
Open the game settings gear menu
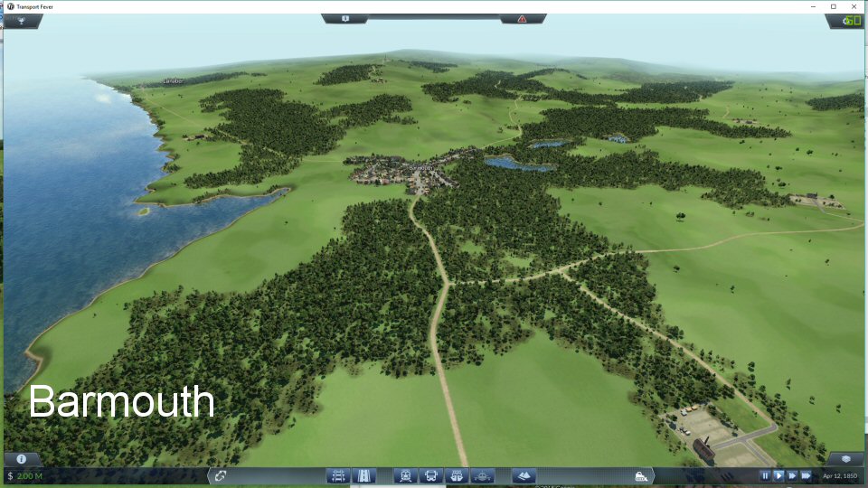[x=845, y=21]
